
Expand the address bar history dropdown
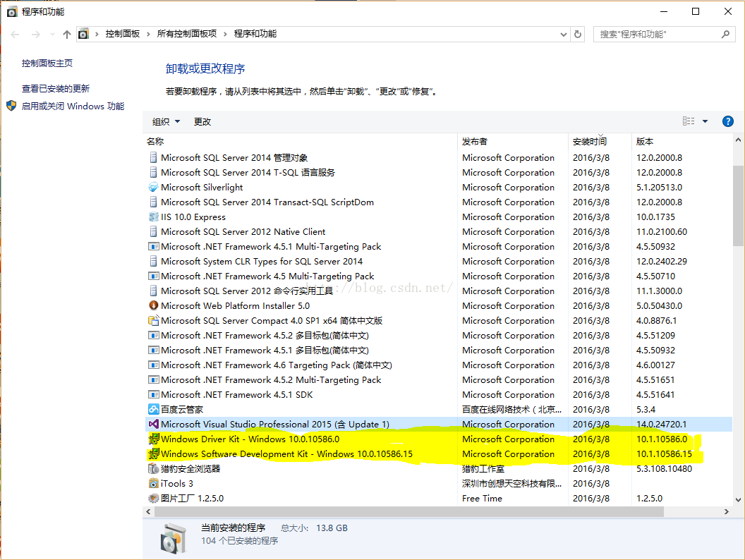pos(564,34)
